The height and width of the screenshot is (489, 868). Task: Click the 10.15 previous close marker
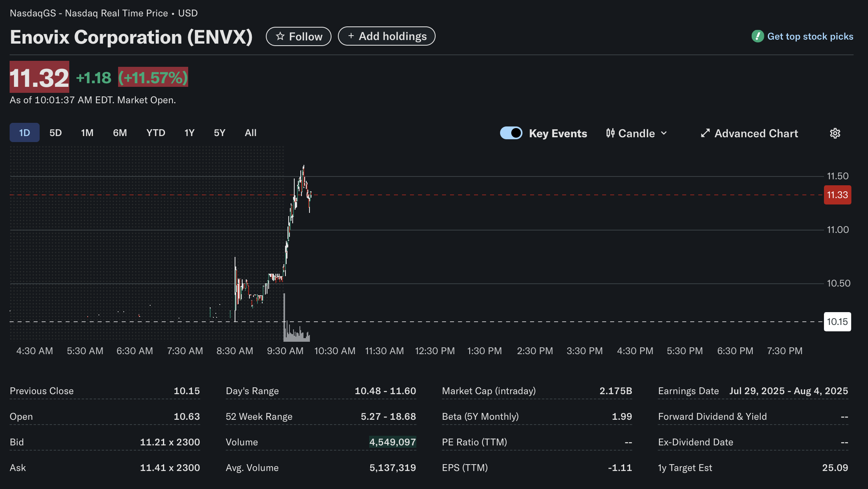(838, 322)
